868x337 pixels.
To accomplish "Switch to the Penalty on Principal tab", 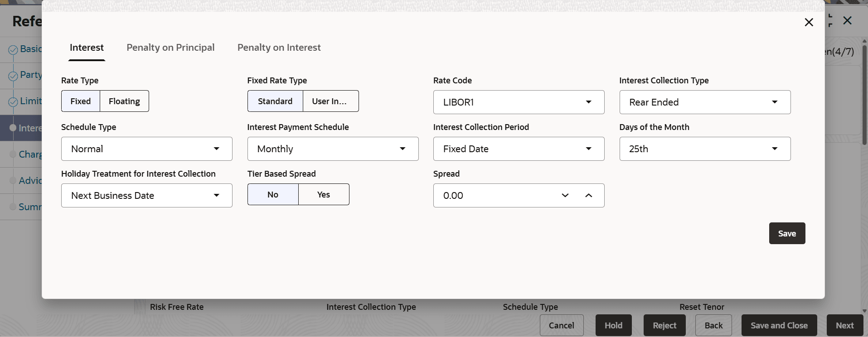I will point(170,48).
